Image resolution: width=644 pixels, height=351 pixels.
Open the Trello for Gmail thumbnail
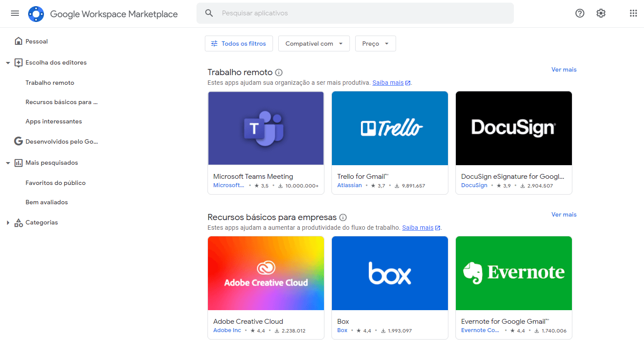389,128
